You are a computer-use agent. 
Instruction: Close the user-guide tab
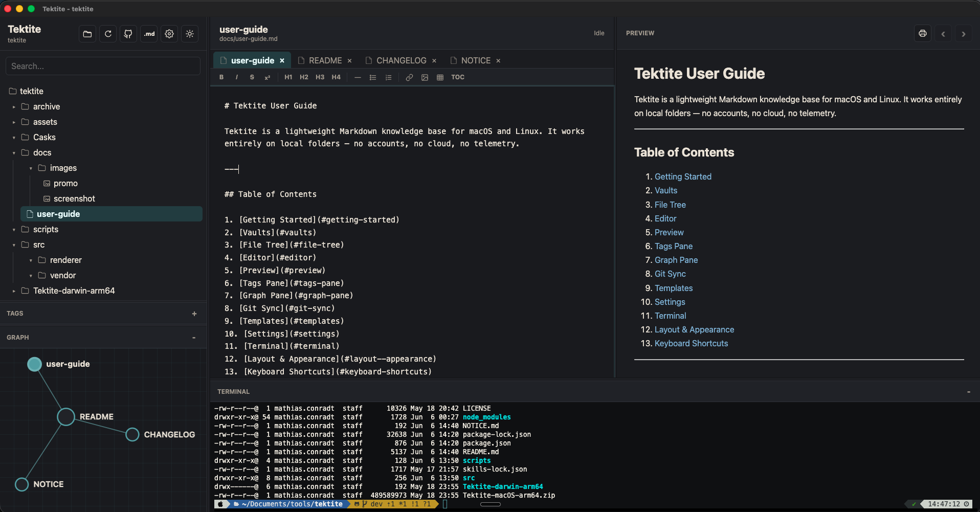click(282, 61)
